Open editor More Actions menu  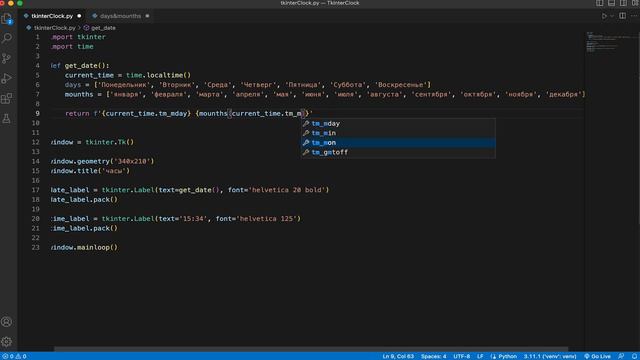coord(634,16)
